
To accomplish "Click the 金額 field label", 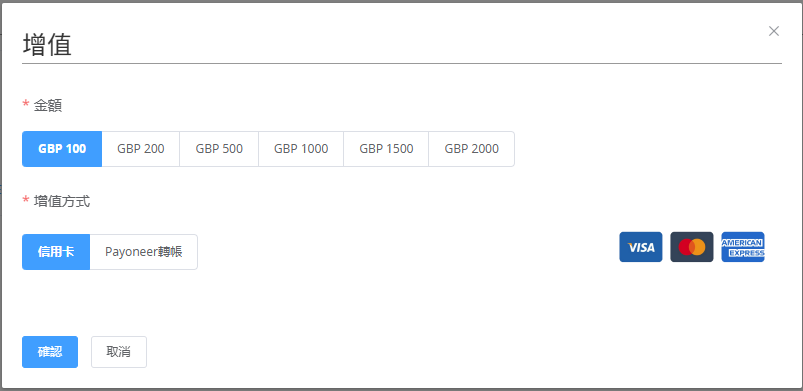I will point(48,106).
